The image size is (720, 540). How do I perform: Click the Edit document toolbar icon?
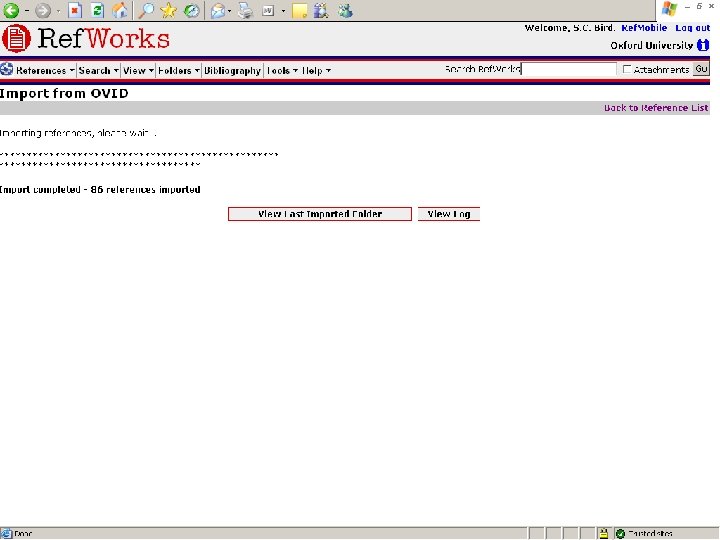tap(268, 10)
